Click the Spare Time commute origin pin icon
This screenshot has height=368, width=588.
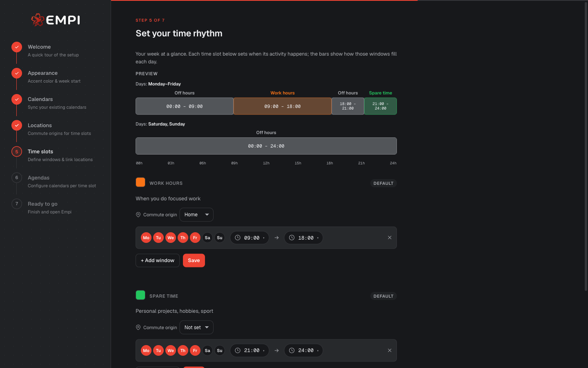[x=138, y=328]
